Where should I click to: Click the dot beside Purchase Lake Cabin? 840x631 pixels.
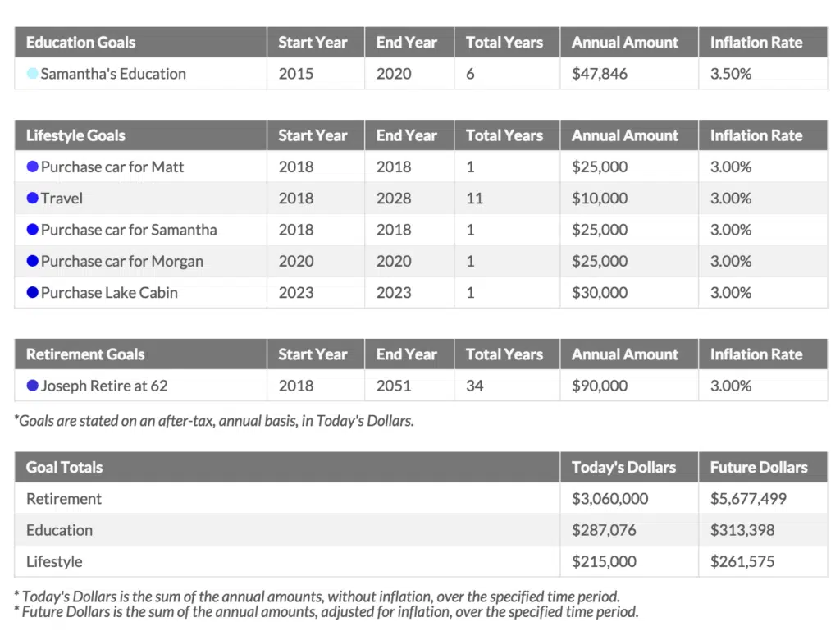tap(33, 292)
